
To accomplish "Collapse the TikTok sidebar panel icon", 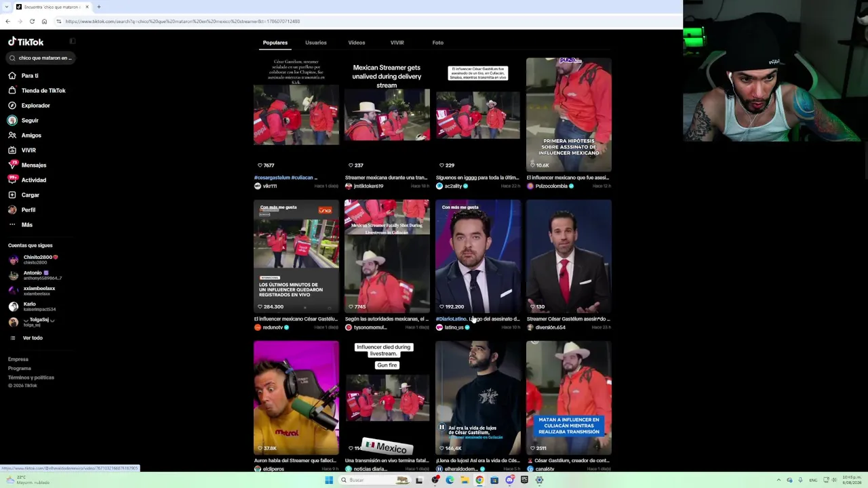I will [73, 41].
